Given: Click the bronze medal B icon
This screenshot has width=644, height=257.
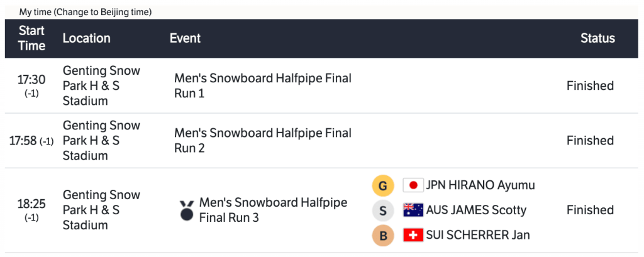Looking at the screenshot, I should 382,235.
